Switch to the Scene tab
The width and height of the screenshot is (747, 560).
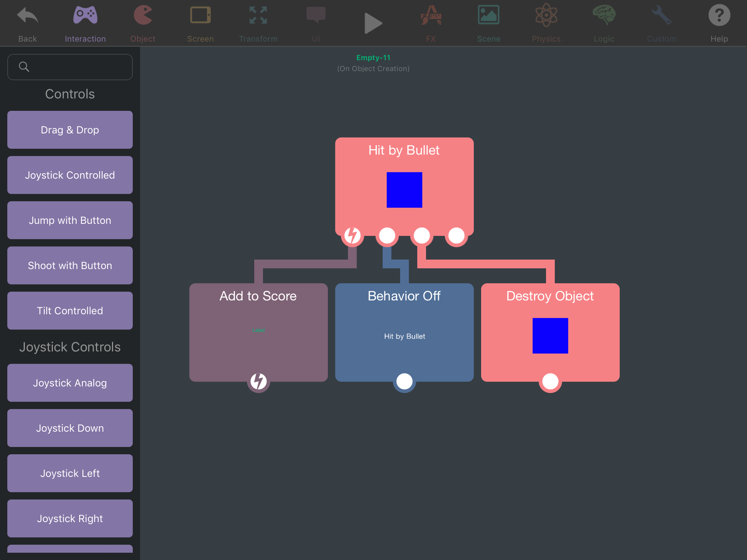pyautogui.click(x=488, y=23)
